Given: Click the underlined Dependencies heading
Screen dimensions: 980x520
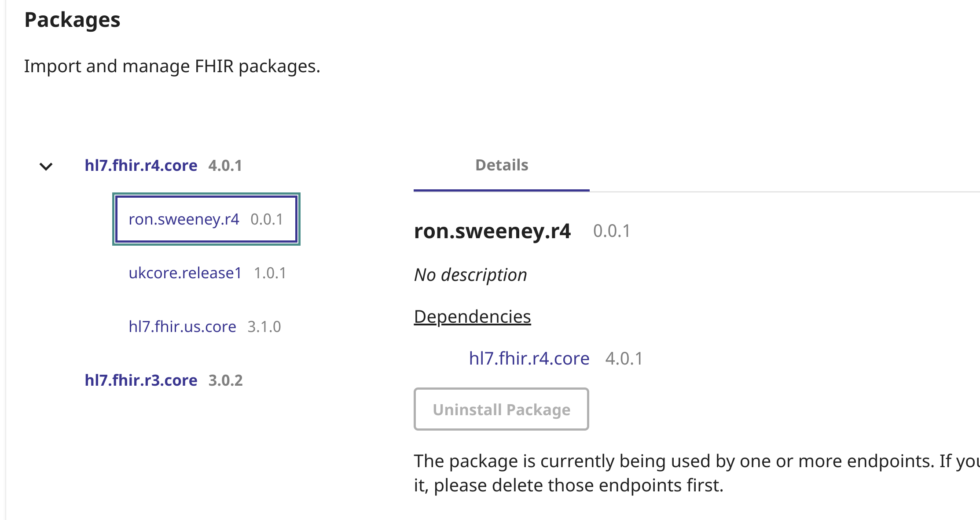Looking at the screenshot, I should [472, 317].
